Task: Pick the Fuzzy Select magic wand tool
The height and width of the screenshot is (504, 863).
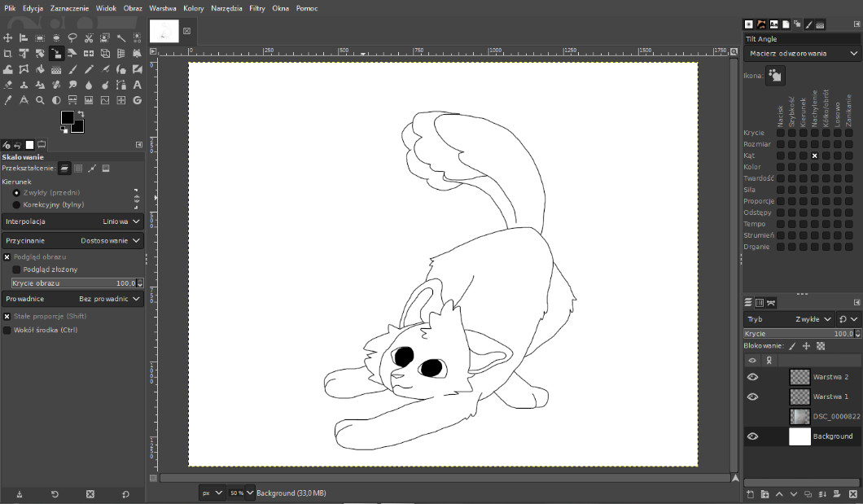Action: tap(121, 38)
